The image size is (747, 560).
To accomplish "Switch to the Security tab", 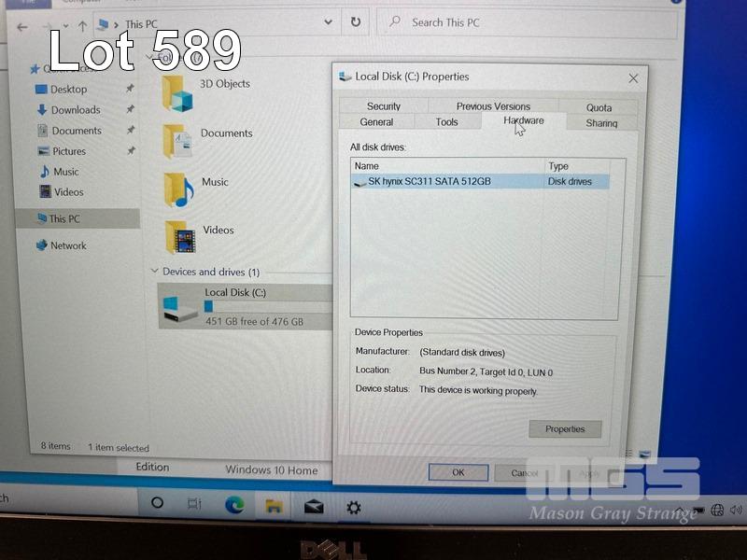I will 383,106.
